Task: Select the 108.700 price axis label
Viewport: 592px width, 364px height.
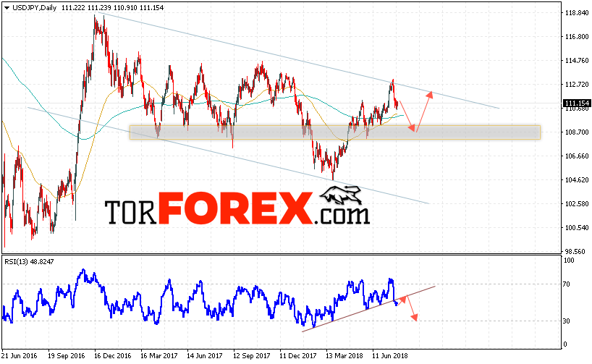Action: 577,132
